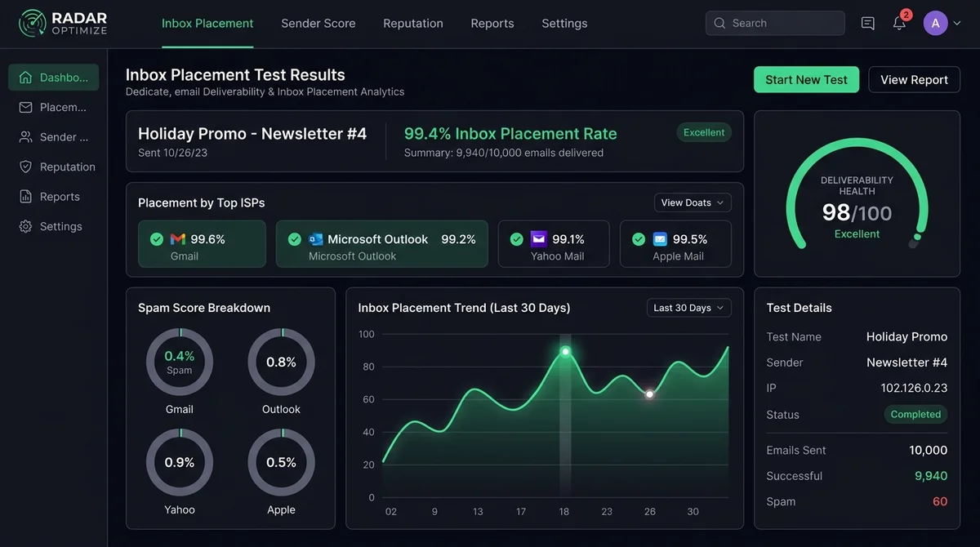
Task: Click the Yahoo 0.9% spam ring
Action: point(180,462)
